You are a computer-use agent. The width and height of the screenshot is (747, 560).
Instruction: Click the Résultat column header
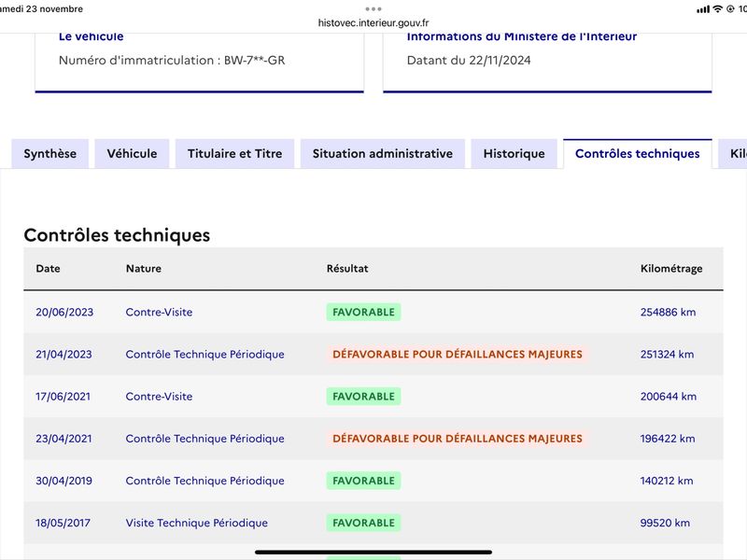pyautogui.click(x=347, y=269)
